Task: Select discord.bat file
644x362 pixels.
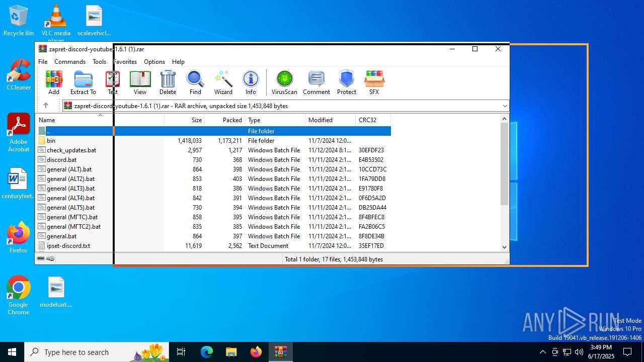Action: point(214,160)
